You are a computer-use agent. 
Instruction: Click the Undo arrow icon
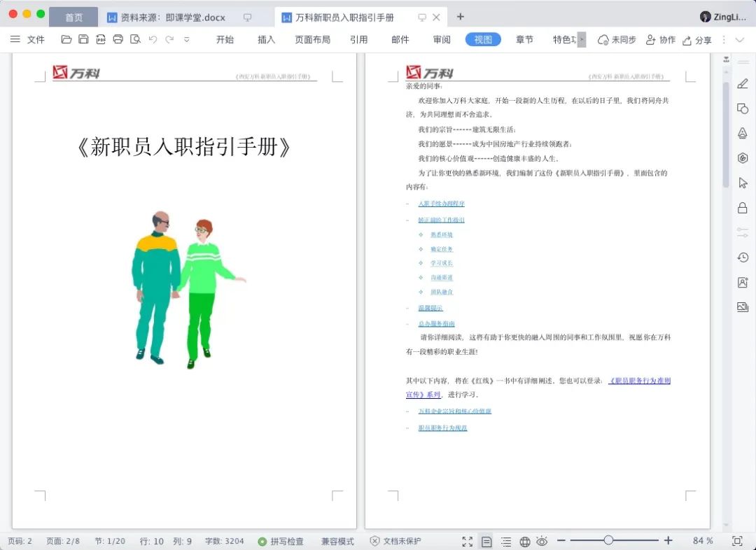pyautogui.click(x=153, y=39)
